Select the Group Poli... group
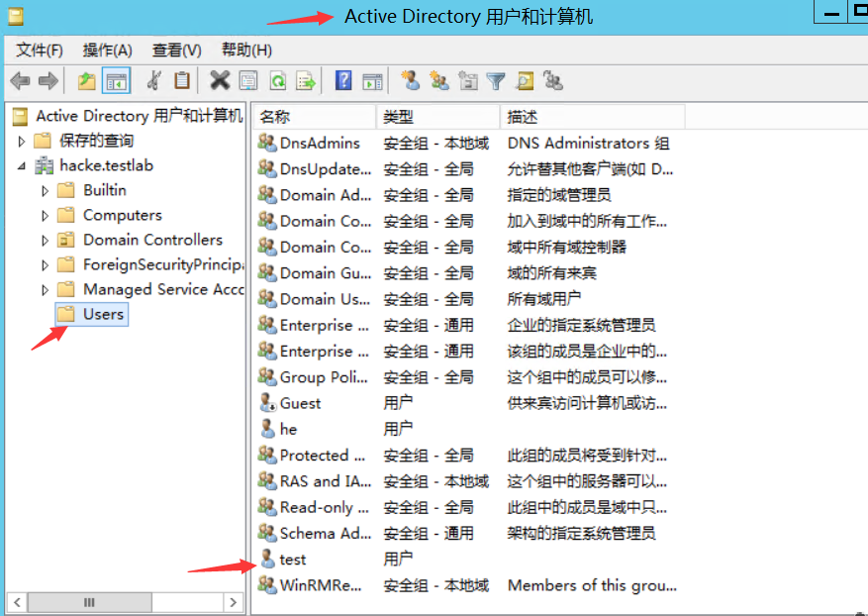Screen dimensions: 868x616 point(324,377)
